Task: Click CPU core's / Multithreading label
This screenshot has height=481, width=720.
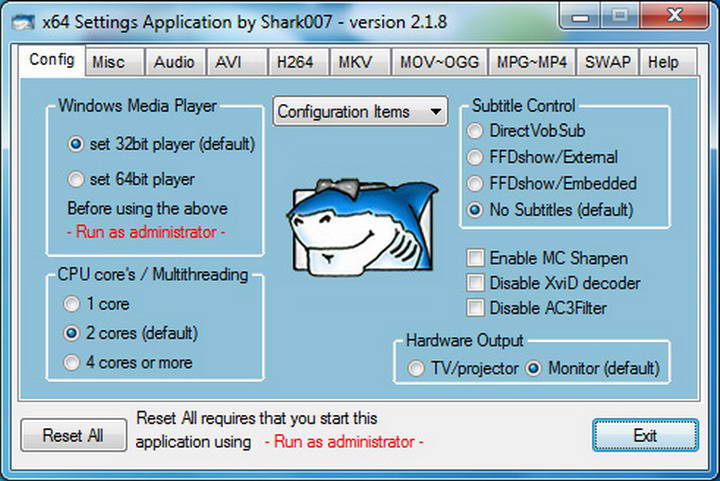Action: click(x=153, y=274)
